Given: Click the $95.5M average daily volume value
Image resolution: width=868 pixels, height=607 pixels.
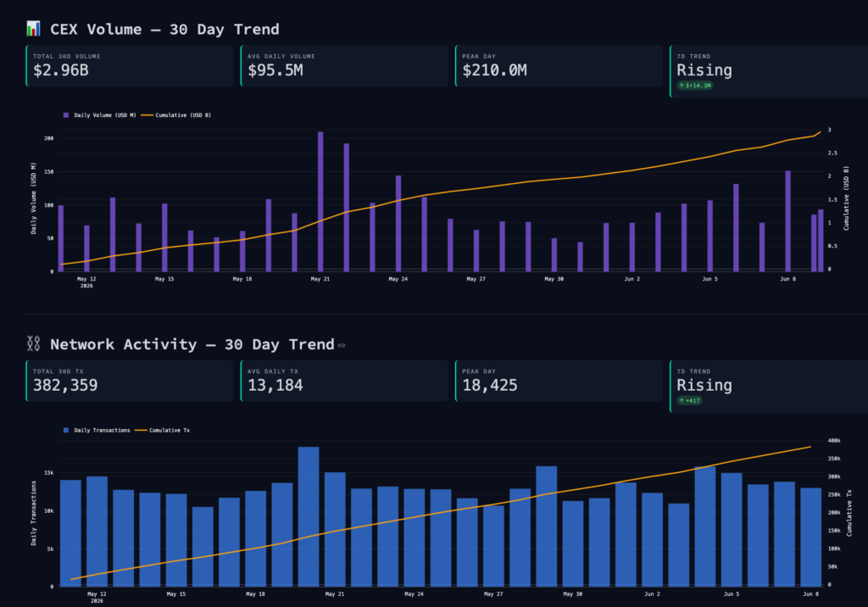Looking at the screenshot, I should [x=275, y=70].
